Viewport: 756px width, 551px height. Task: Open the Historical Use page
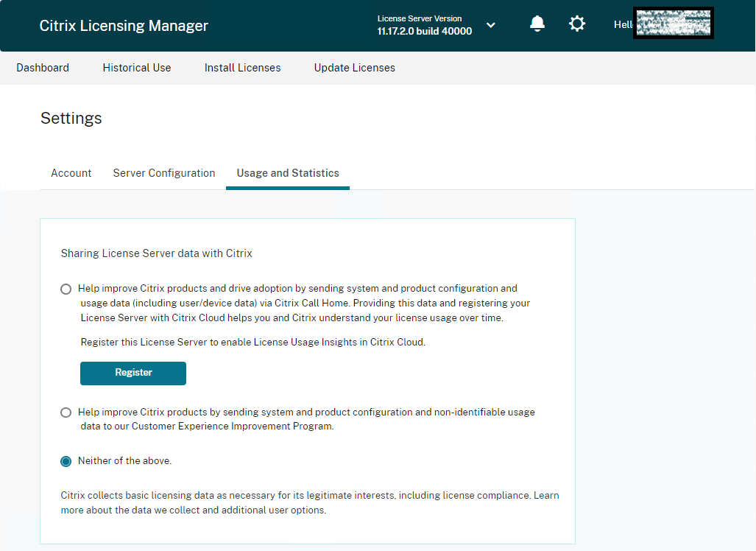coord(137,68)
